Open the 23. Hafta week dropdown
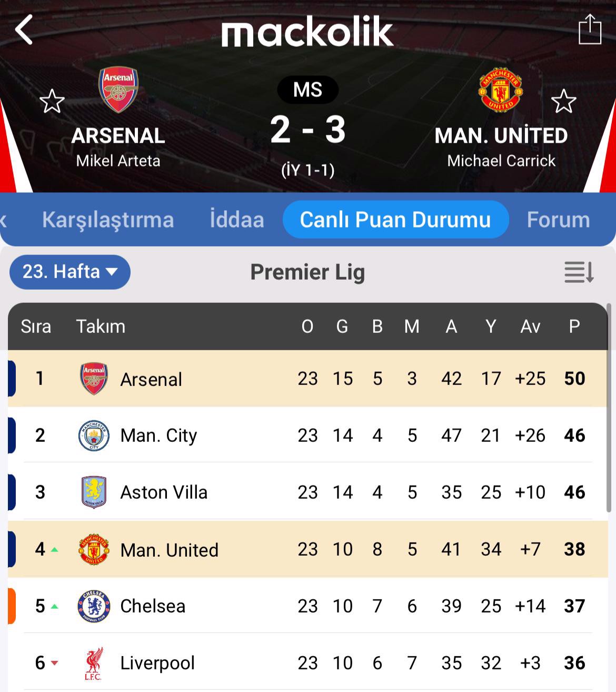Screen dimensions: 616x692 point(69,272)
